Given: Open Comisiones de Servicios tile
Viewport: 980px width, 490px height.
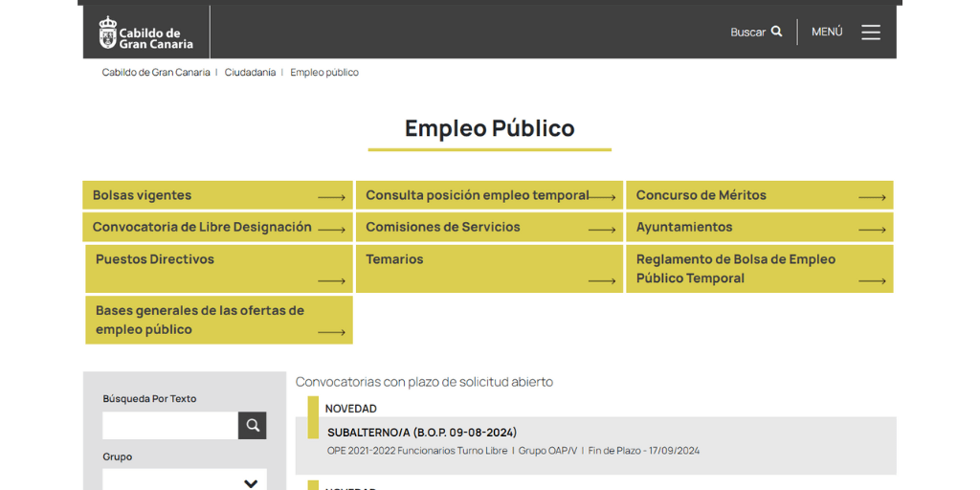Looking at the screenshot, I should pyautogui.click(x=489, y=227).
